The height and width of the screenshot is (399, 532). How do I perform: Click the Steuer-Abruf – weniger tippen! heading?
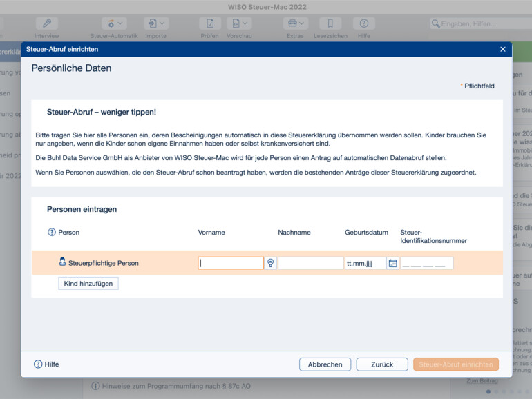[102, 112]
